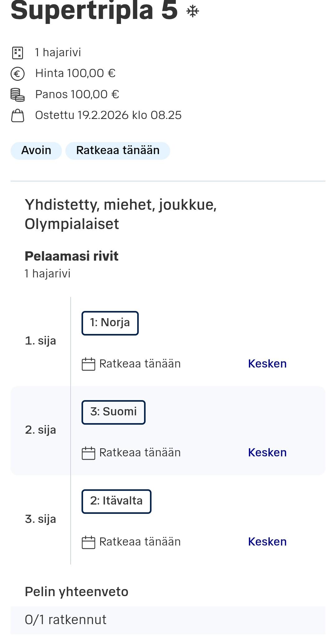Screen dimensions: 336x644
Task: Select the Ratkeaa tänään status tag
Action: click(118, 151)
